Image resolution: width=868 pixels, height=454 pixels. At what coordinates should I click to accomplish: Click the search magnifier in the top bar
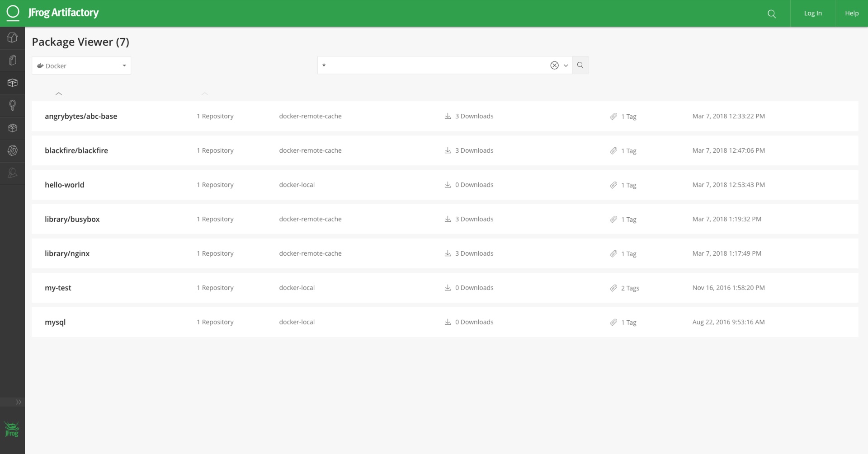[771, 13]
